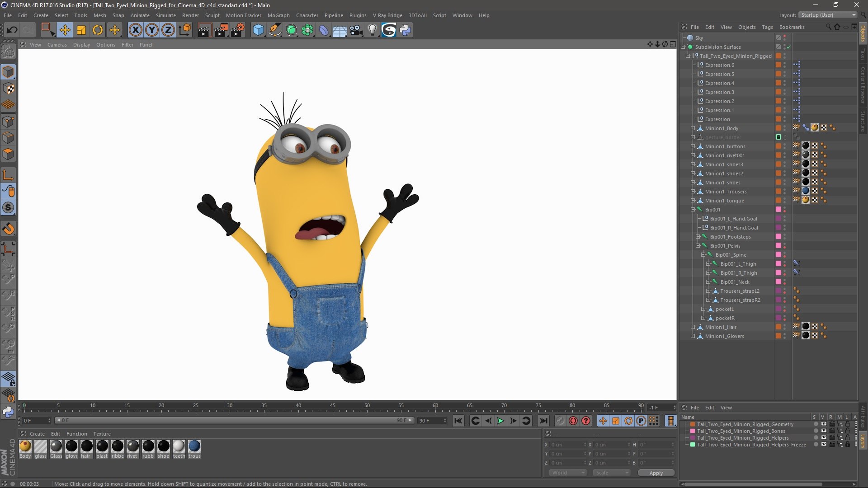Select the trous material swatch
This screenshot has height=488, width=868.
[x=194, y=446]
